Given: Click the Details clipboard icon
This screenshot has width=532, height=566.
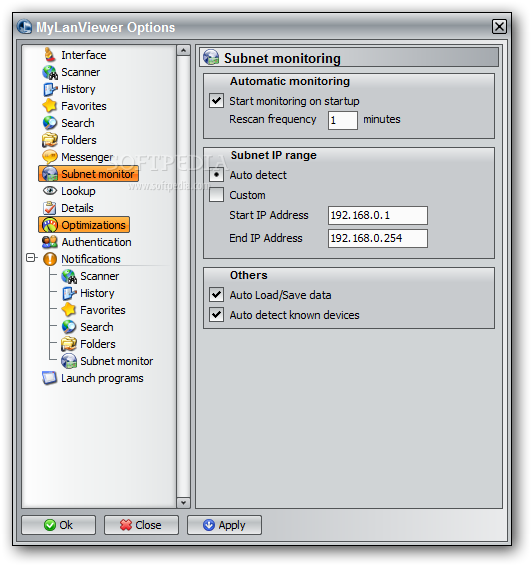Looking at the screenshot, I should click(50, 208).
